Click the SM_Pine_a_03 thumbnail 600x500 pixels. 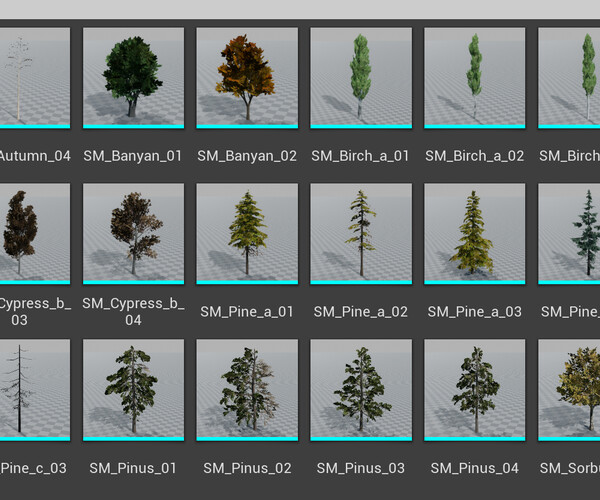(474, 234)
